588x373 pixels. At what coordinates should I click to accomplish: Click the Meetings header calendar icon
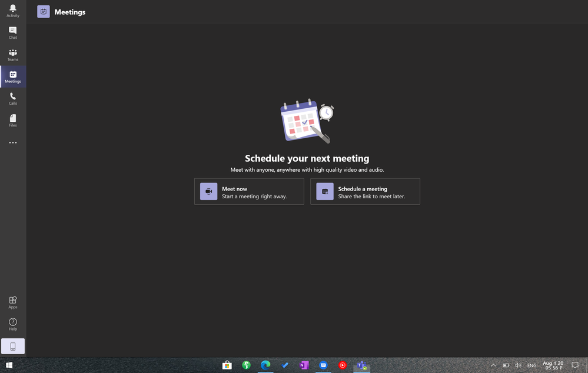point(44,12)
